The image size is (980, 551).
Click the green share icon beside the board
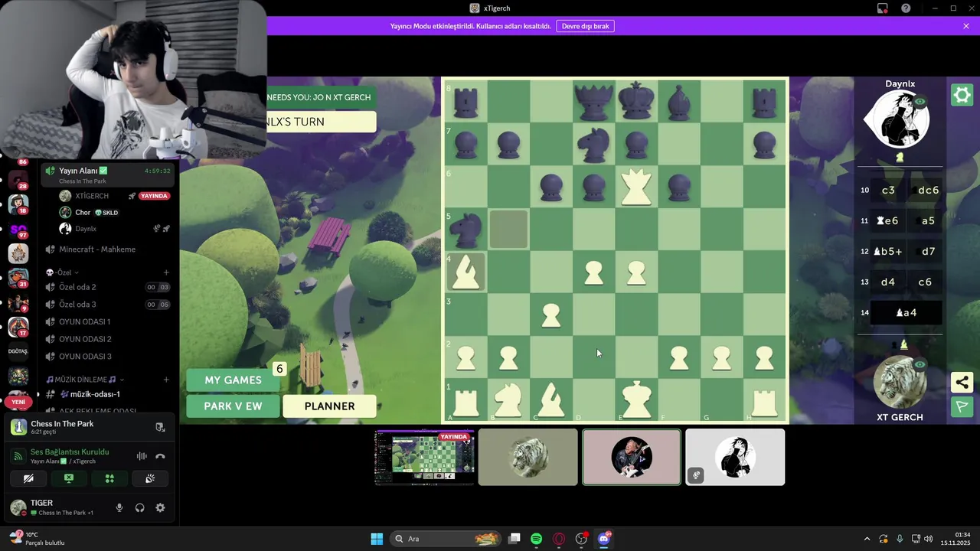[x=962, y=382]
